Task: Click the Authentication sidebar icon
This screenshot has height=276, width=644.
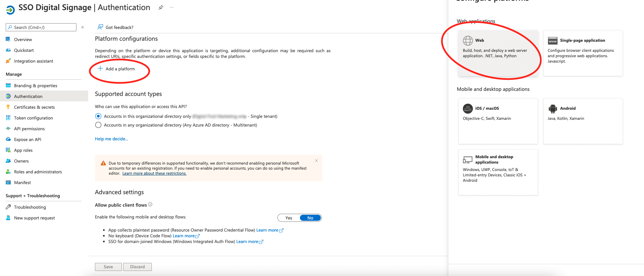Action: (x=8, y=96)
